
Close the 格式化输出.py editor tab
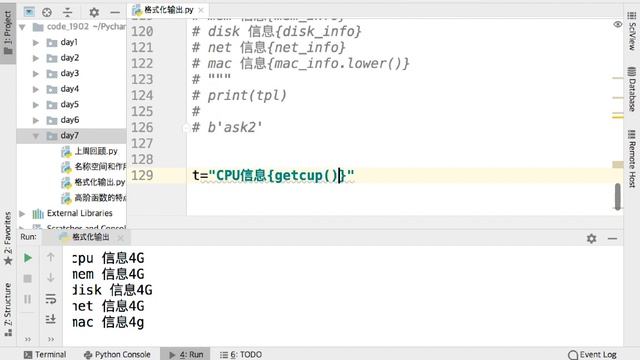pyautogui.click(x=201, y=10)
